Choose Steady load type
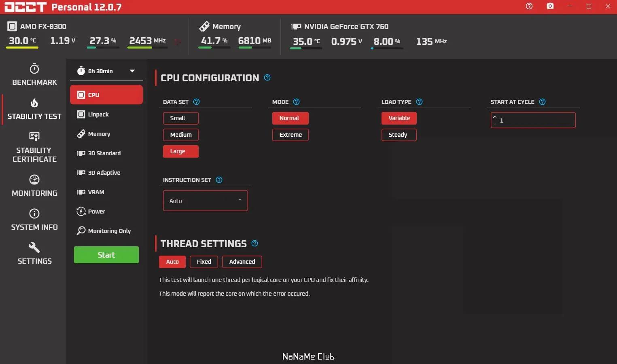 point(399,135)
